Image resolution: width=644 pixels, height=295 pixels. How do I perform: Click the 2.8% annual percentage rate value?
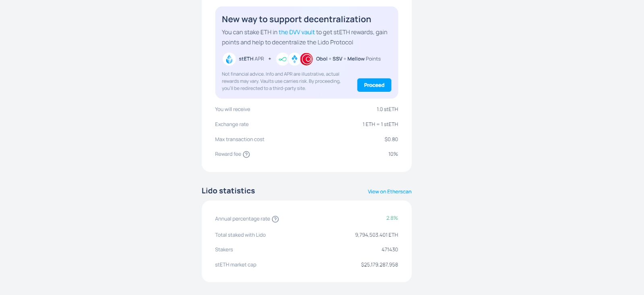392,218
